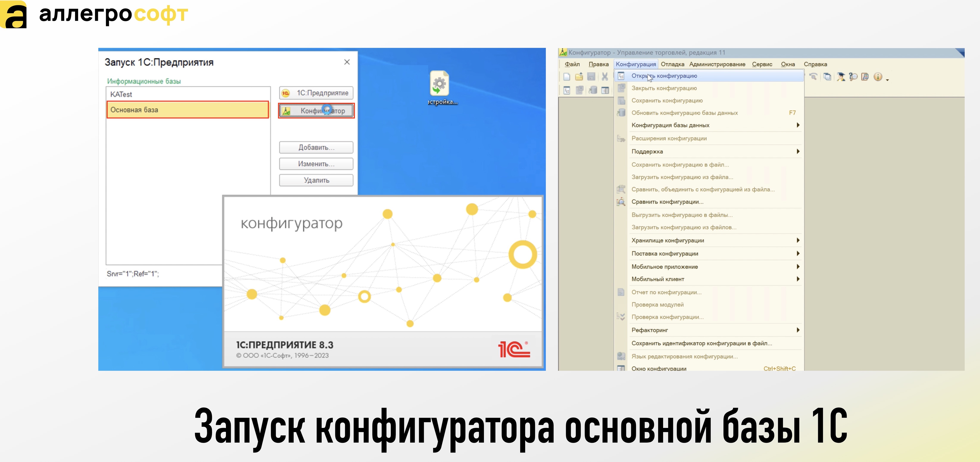Choose Обновить конфигурацию базы данных entry
This screenshot has height=462, width=980.
tap(709, 113)
